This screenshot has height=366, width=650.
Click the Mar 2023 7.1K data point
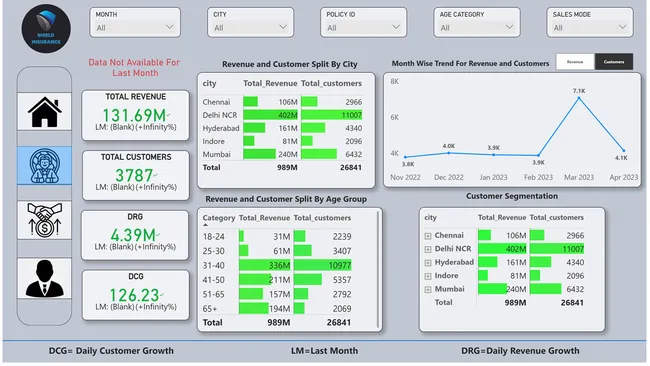pos(579,98)
